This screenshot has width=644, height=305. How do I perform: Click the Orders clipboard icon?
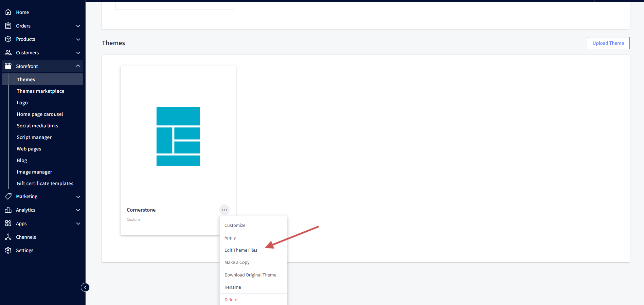click(8, 26)
